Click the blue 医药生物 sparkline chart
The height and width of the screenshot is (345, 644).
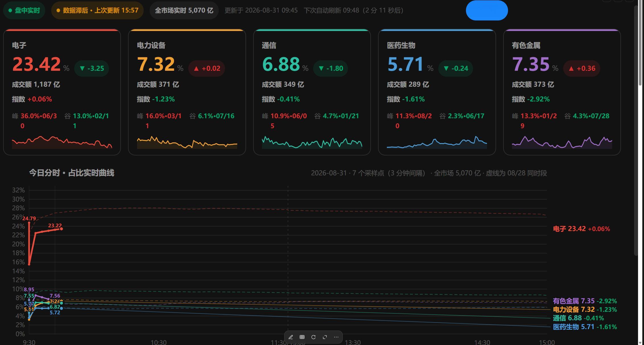(437, 142)
